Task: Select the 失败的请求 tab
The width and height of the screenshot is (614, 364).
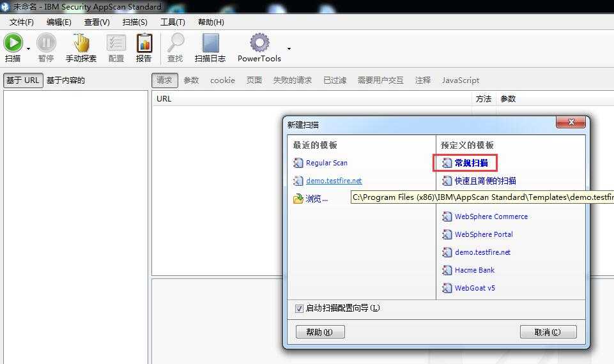Action: click(x=293, y=80)
